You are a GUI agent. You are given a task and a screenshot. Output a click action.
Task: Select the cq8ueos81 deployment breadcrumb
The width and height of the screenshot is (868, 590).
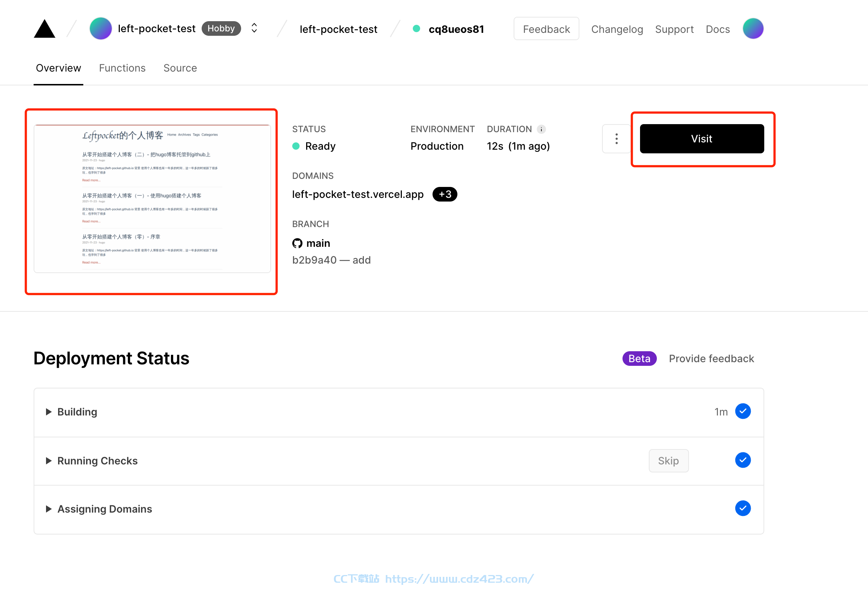click(x=456, y=29)
